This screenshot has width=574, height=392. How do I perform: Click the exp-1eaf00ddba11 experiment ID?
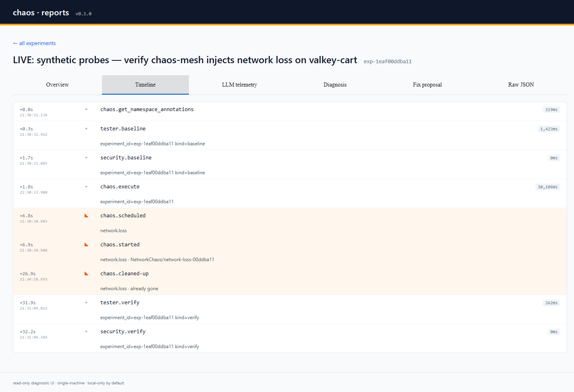(x=388, y=62)
